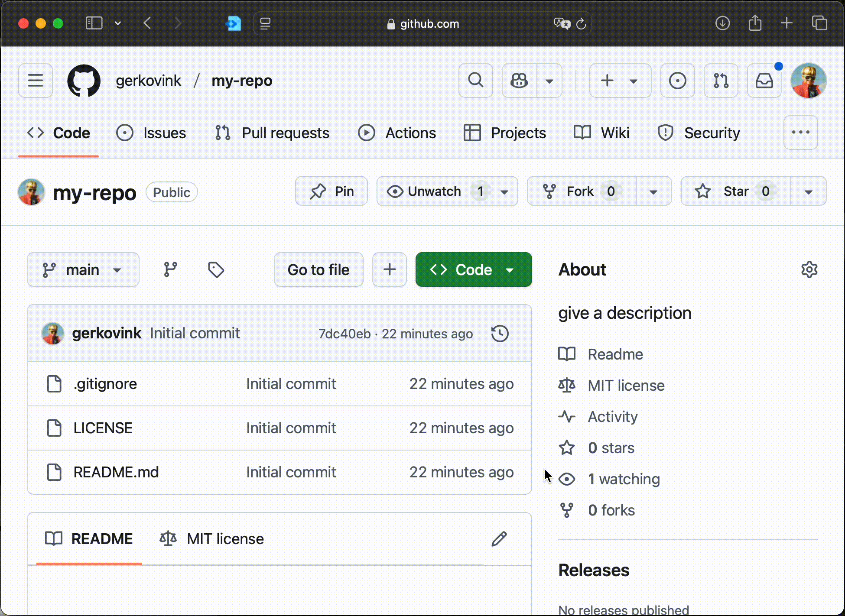Open Copilot chat icon

[519, 81]
